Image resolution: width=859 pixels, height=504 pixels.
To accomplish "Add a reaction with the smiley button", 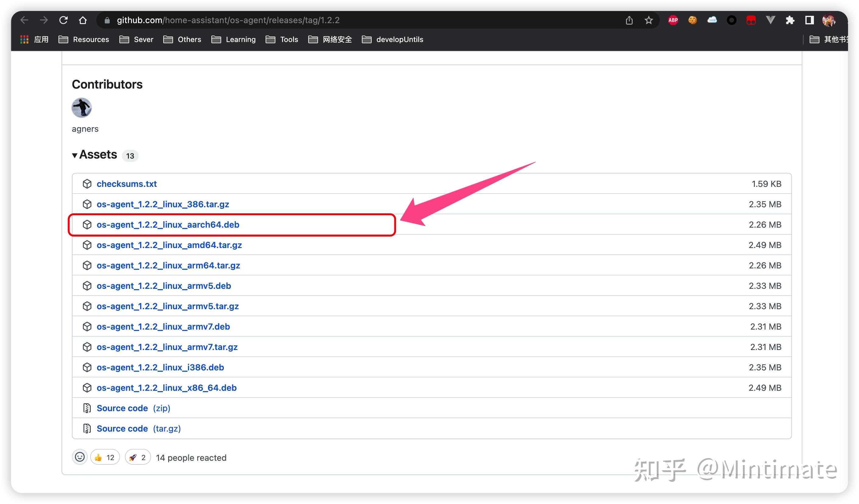I will coord(80,457).
